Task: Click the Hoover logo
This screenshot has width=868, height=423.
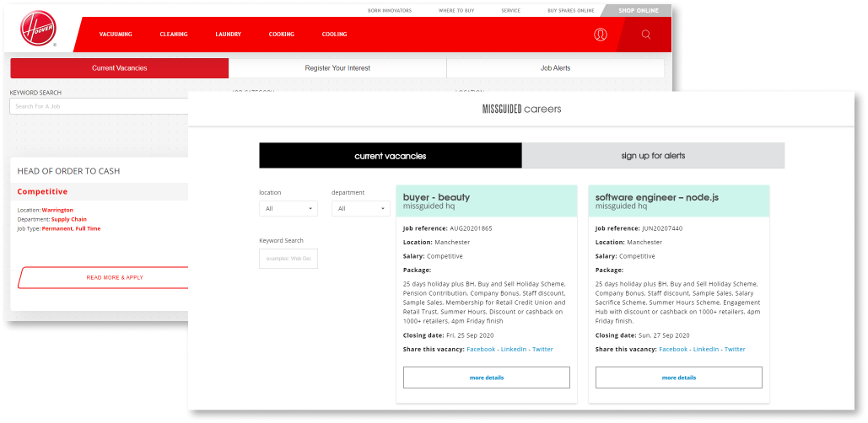Action: pyautogui.click(x=38, y=29)
